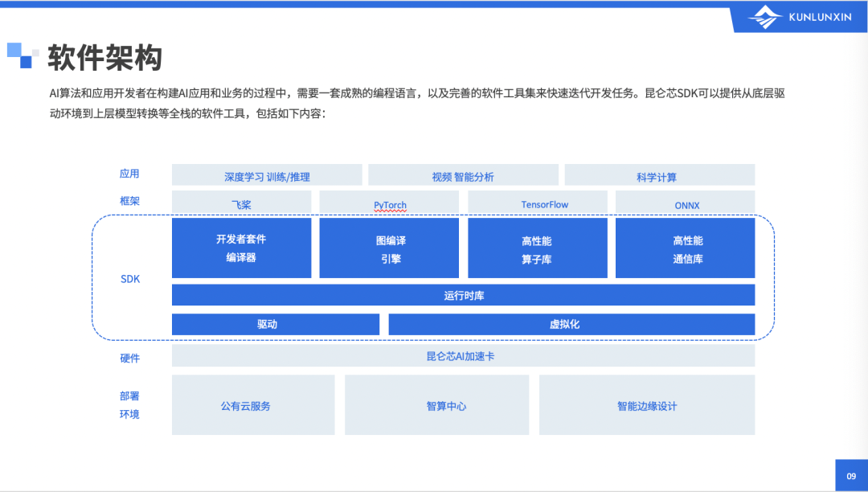Click the 硬件 row label
Viewport: 868px width, 492px height.
pyautogui.click(x=129, y=358)
